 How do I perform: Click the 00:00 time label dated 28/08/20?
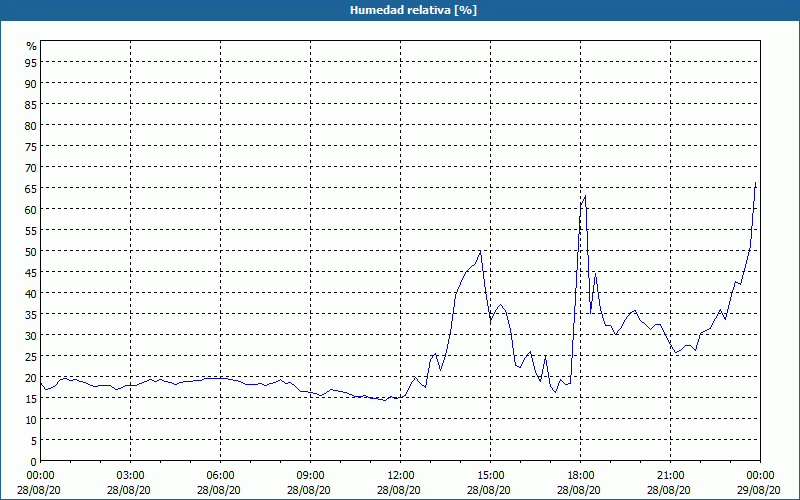point(39,476)
